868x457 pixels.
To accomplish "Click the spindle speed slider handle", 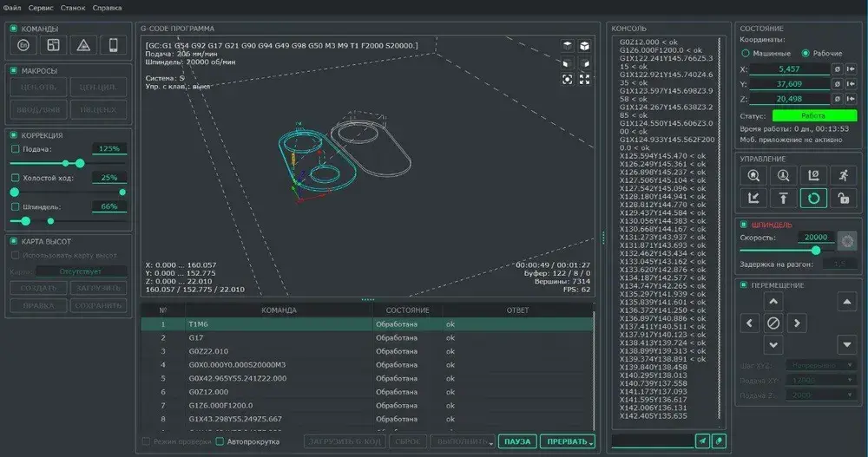I will [814, 251].
